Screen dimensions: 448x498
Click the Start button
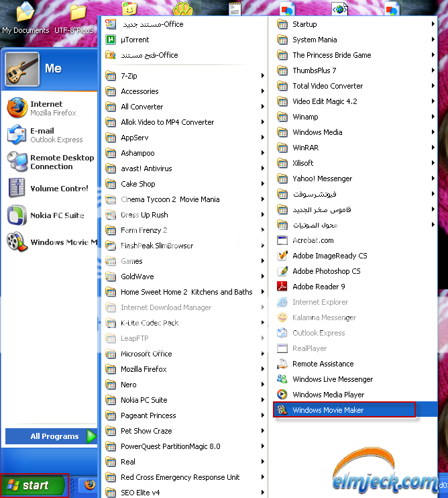34,485
